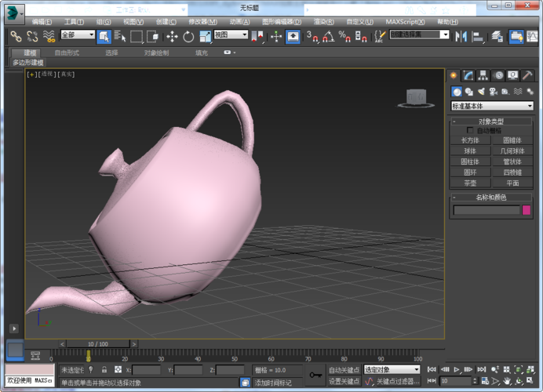Open the 选定对象 key filter dropdown
The width and height of the screenshot is (543, 392).
[x=392, y=369]
